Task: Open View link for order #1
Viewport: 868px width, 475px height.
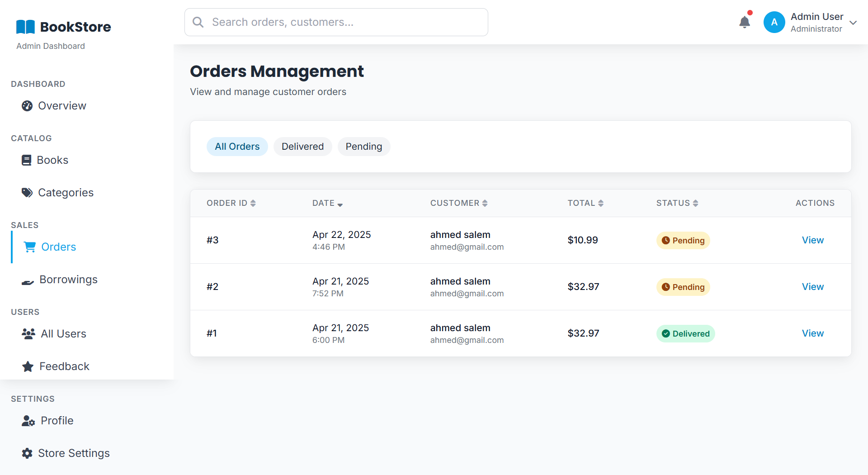Action: pos(812,333)
